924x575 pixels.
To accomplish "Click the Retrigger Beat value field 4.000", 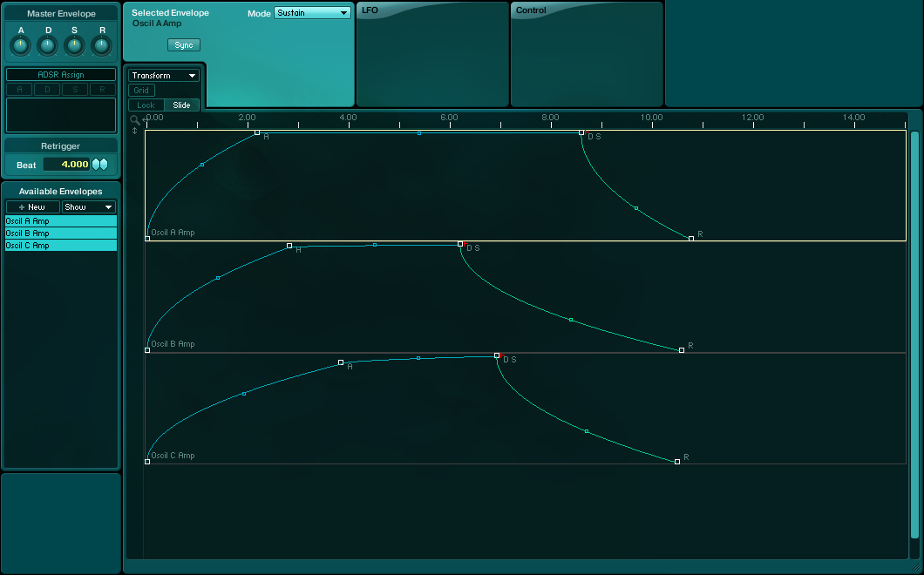I will point(66,165).
